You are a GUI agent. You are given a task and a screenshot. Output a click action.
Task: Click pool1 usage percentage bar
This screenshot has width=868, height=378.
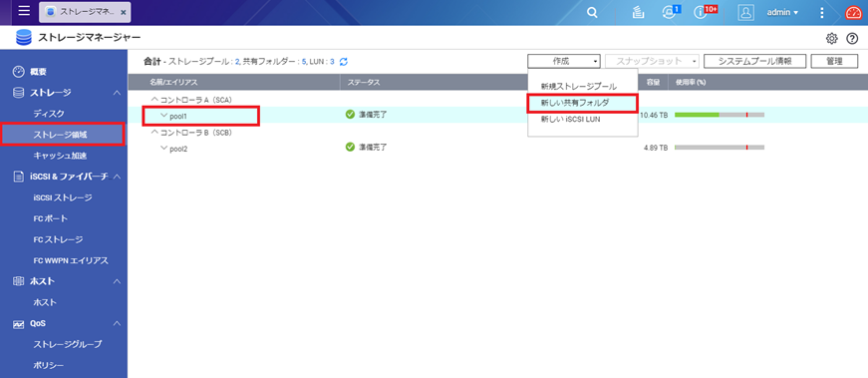720,115
